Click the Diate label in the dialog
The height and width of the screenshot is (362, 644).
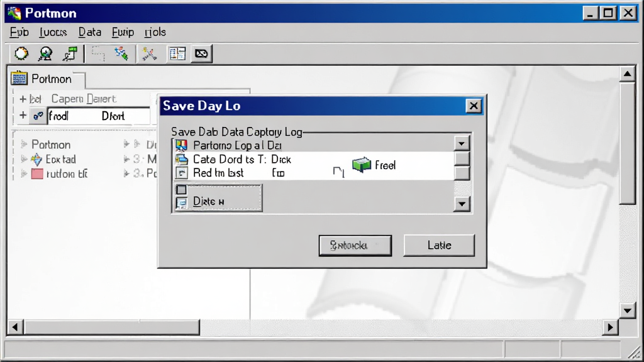(209, 202)
